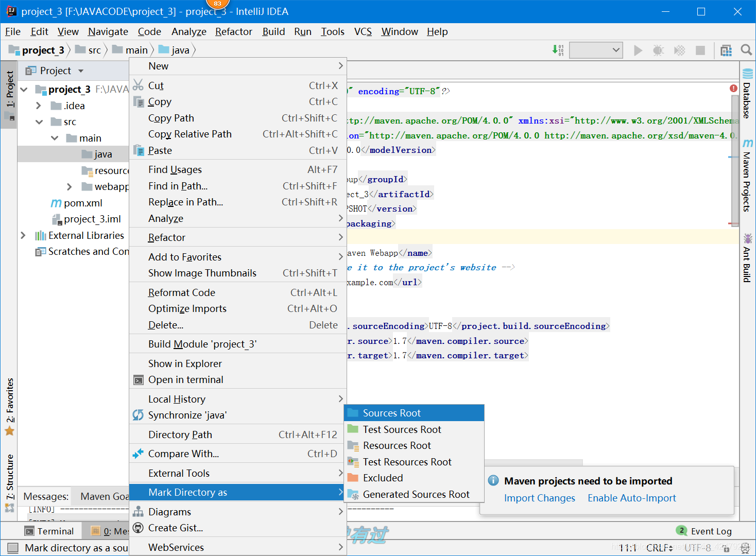
Task: Click the Search Everywhere magnifier icon
Action: [x=746, y=50]
